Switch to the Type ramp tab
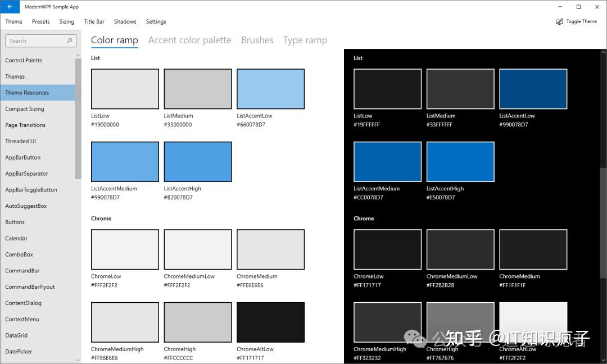607x364 pixels. tap(305, 40)
